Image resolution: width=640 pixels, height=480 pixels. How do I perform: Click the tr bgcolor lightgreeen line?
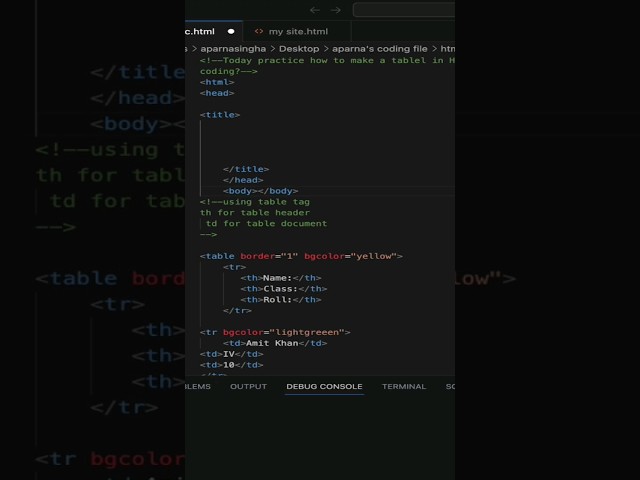coord(275,332)
